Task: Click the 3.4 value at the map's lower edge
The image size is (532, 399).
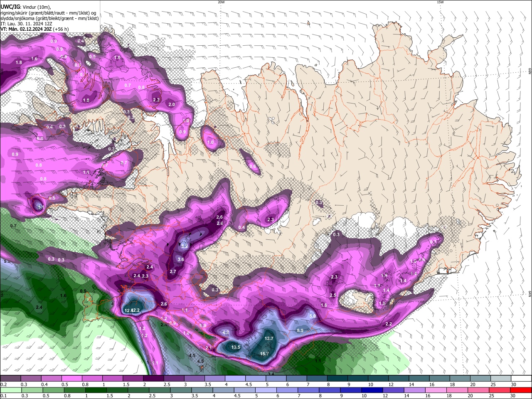Action: pos(271,374)
